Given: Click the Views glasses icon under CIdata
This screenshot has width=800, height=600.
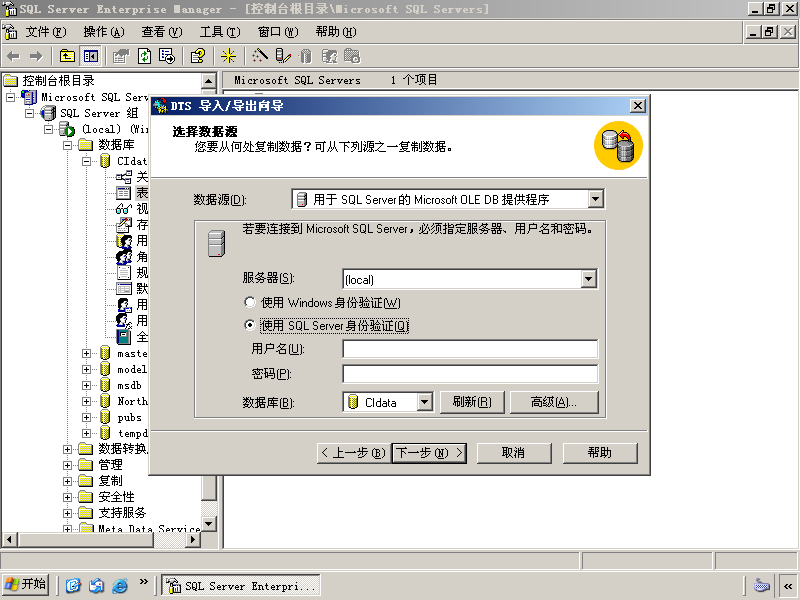Looking at the screenshot, I should tap(123, 209).
